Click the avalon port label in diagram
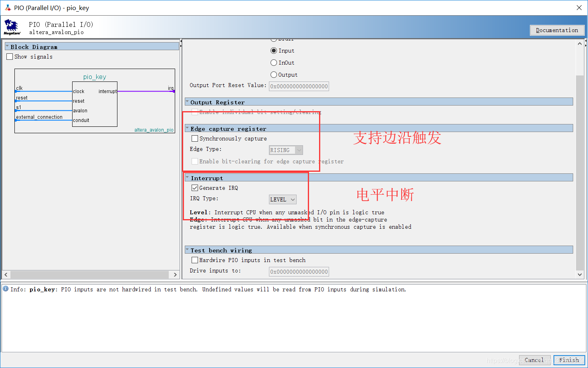The width and height of the screenshot is (588, 368). (x=80, y=110)
